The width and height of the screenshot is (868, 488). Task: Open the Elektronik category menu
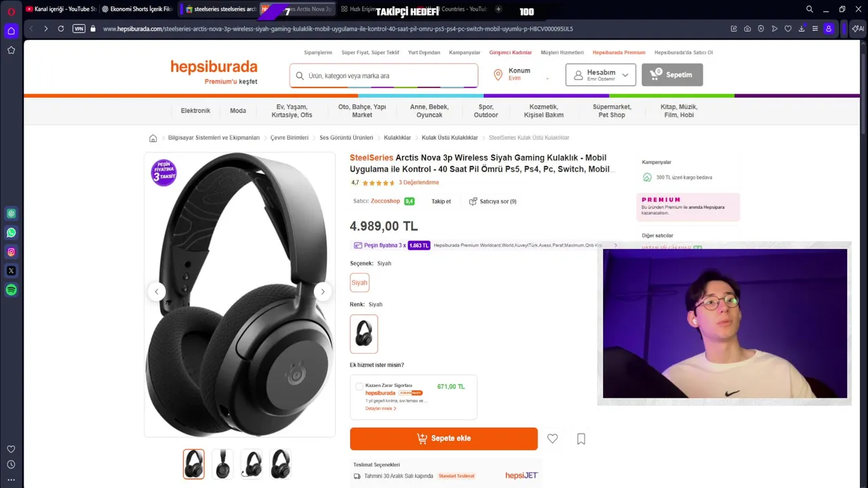[x=195, y=110]
